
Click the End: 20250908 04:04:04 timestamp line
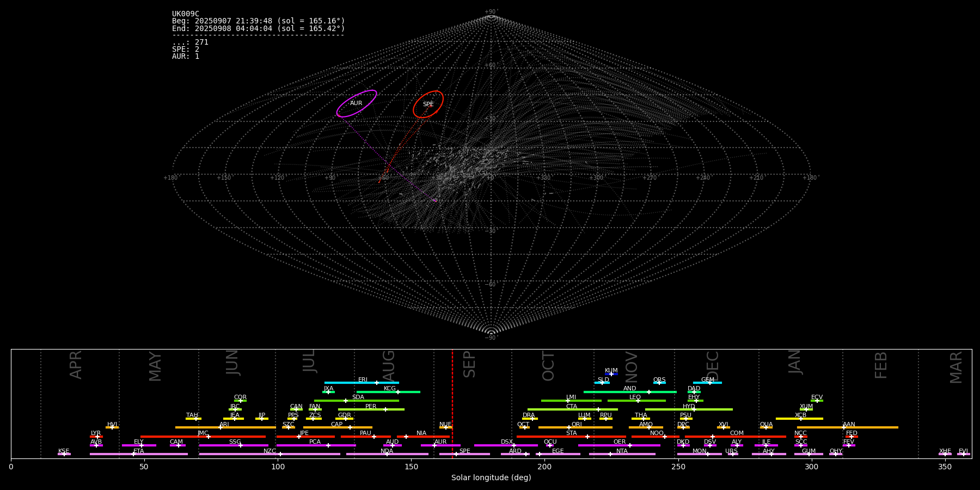[259, 28]
